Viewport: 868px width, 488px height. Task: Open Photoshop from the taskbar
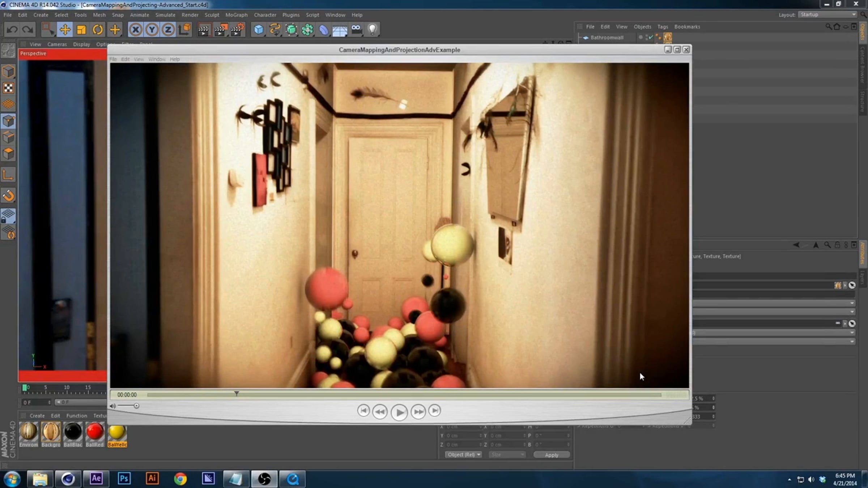pos(124,479)
